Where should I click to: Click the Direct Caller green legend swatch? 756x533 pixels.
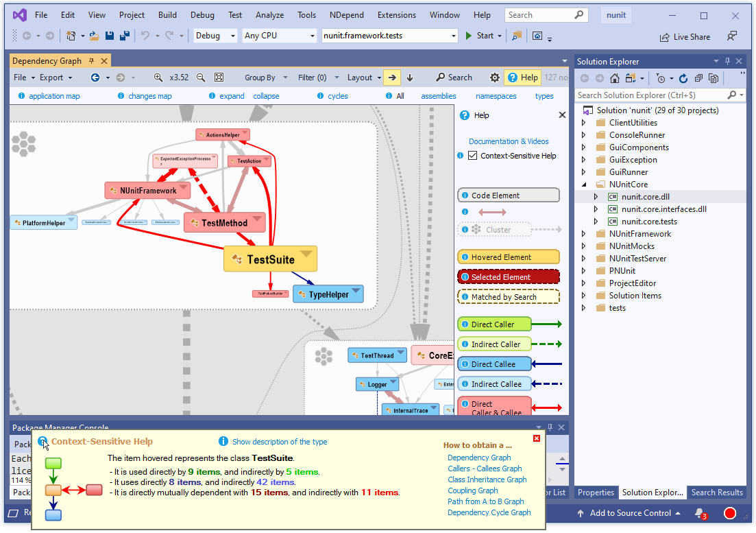click(494, 324)
